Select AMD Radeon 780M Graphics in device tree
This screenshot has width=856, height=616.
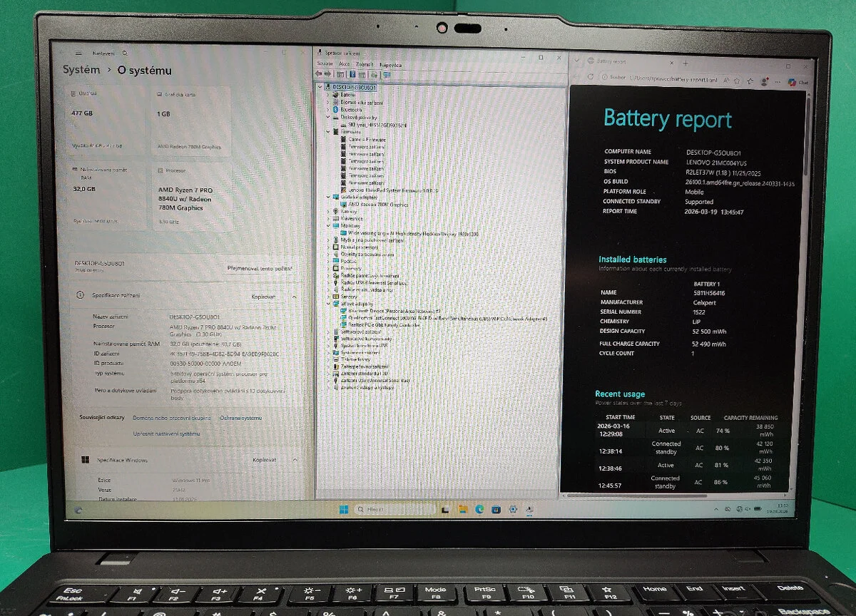tap(378, 205)
